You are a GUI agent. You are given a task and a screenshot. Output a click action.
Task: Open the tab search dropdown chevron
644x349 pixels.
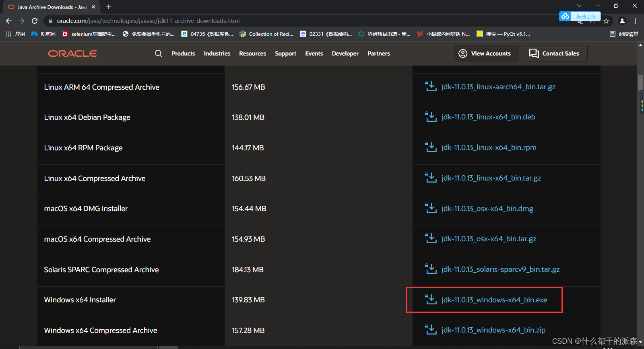point(579,6)
